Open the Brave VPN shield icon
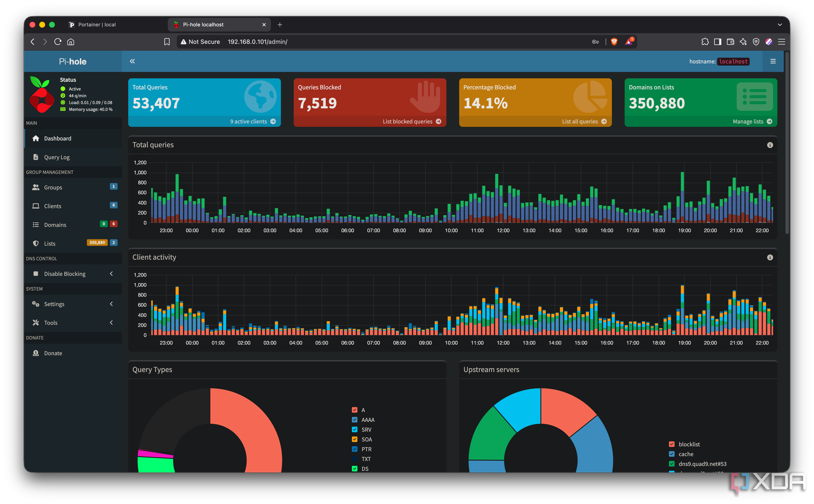814x504 pixels. point(756,42)
